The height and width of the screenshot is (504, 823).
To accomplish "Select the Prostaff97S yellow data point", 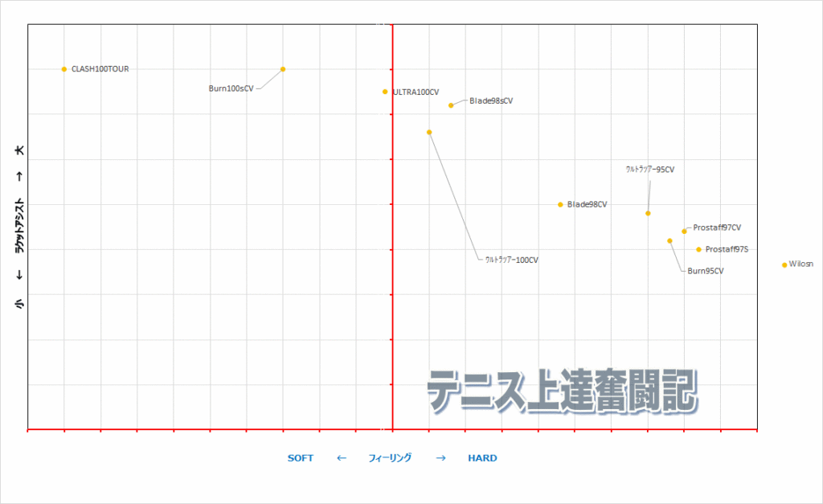I will click(x=699, y=250).
